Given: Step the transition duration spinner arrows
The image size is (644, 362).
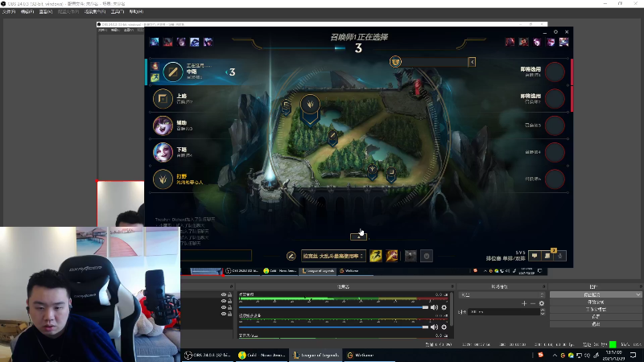Looking at the screenshot, I should (x=543, y=312).
